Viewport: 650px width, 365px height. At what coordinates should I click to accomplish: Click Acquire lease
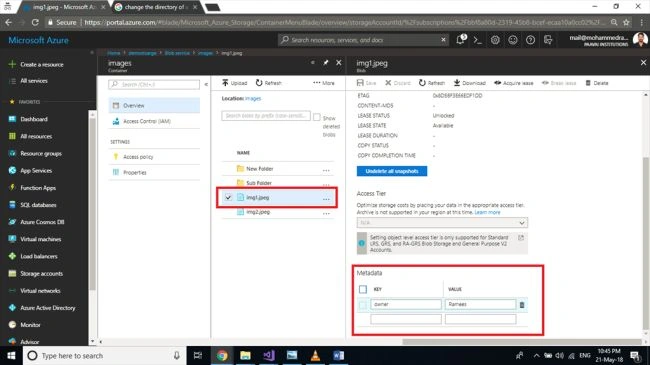point(514,83)
